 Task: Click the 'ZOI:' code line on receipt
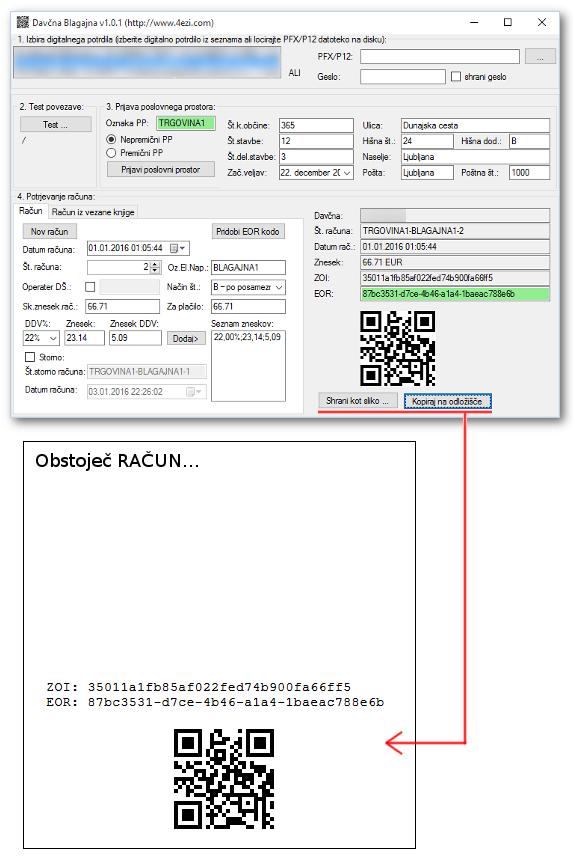coord(199,687)
